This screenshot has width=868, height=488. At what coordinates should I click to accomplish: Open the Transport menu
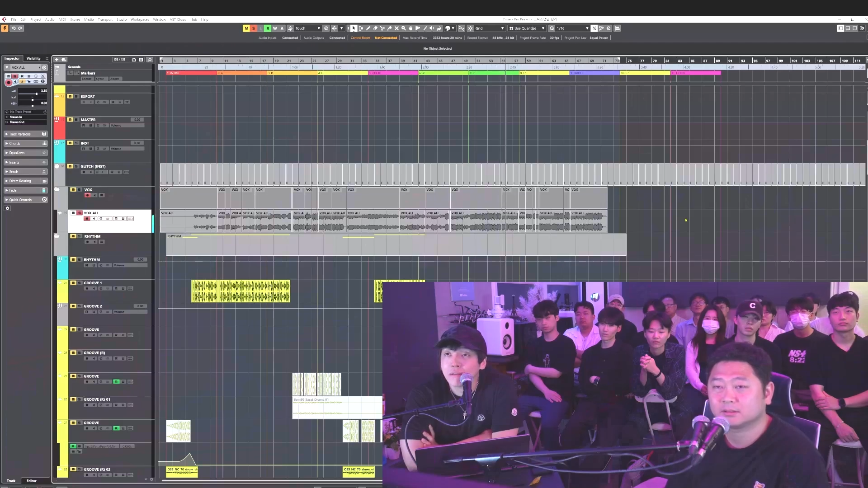pyautogui.click(x=105, y=19)
